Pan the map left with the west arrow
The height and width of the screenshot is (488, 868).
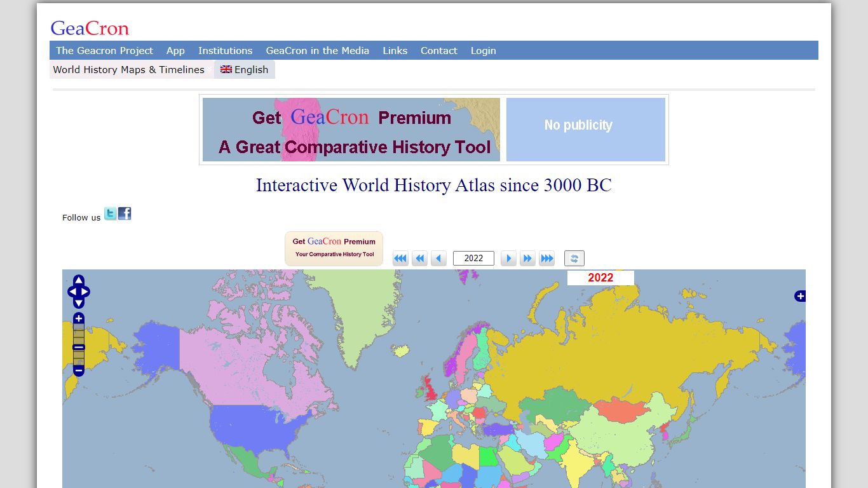(x=72, y=292)
